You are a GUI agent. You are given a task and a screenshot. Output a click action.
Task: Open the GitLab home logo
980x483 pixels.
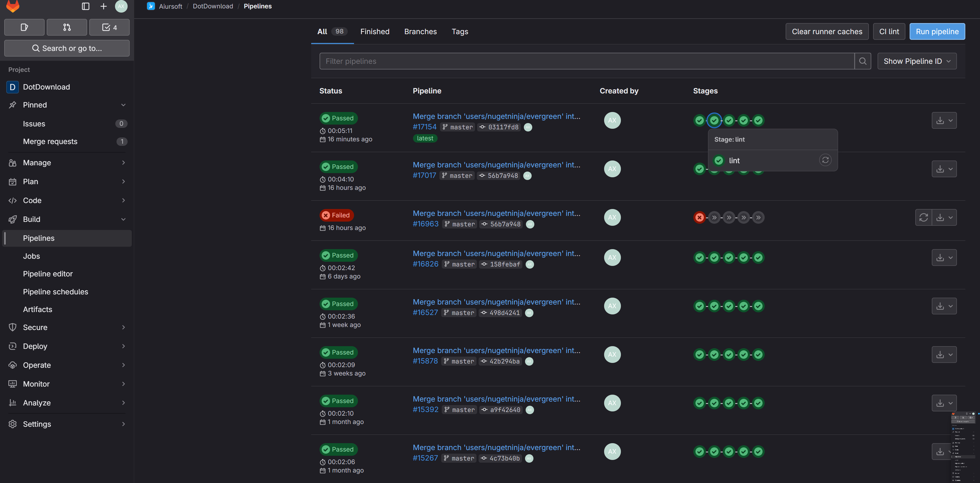(x=13, y=6)
